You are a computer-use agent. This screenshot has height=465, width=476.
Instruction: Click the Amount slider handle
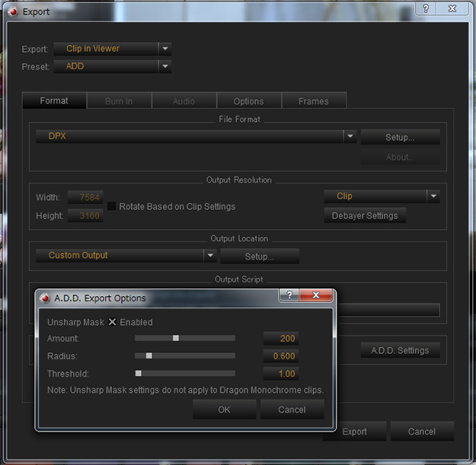point(175,338)
